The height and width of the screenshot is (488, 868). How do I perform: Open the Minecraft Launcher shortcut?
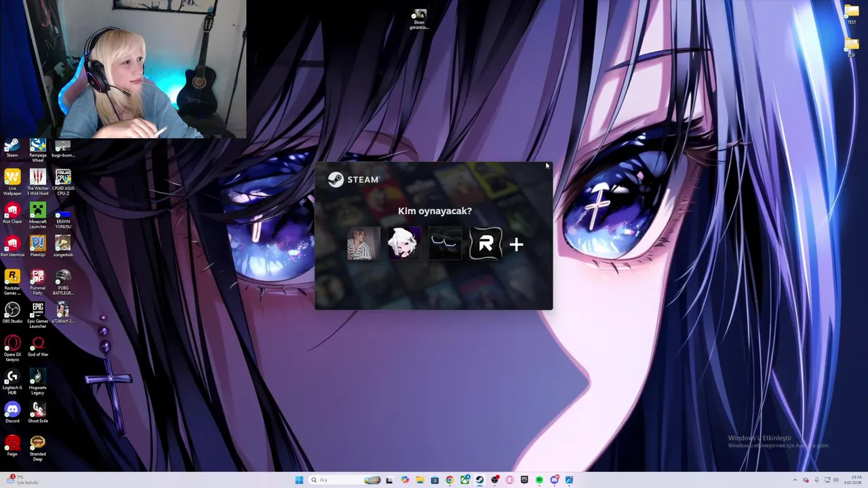coord(38,216)
